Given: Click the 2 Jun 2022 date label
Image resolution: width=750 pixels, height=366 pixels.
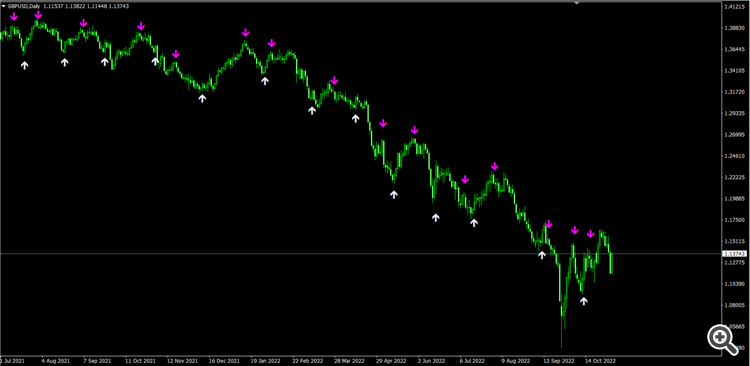Looking at the screenshot, I should pos(431,361).
